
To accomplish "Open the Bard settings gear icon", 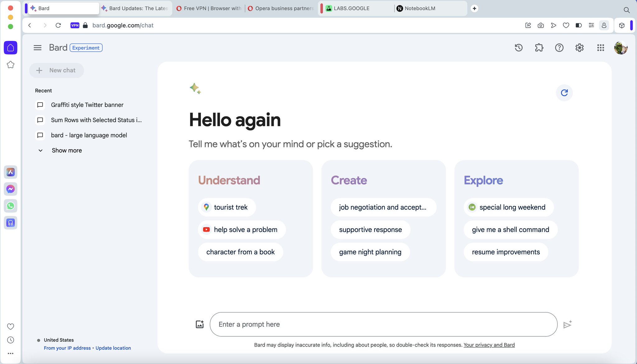I will click(579, 48).
